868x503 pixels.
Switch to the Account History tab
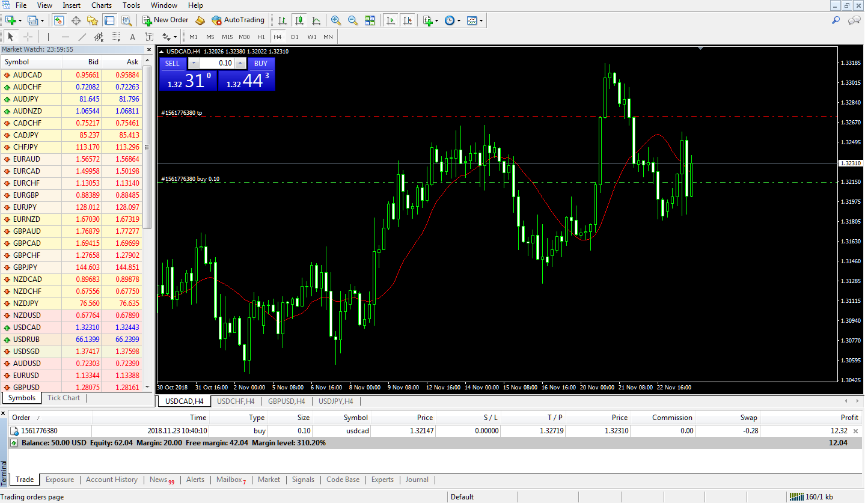point(111,480)
